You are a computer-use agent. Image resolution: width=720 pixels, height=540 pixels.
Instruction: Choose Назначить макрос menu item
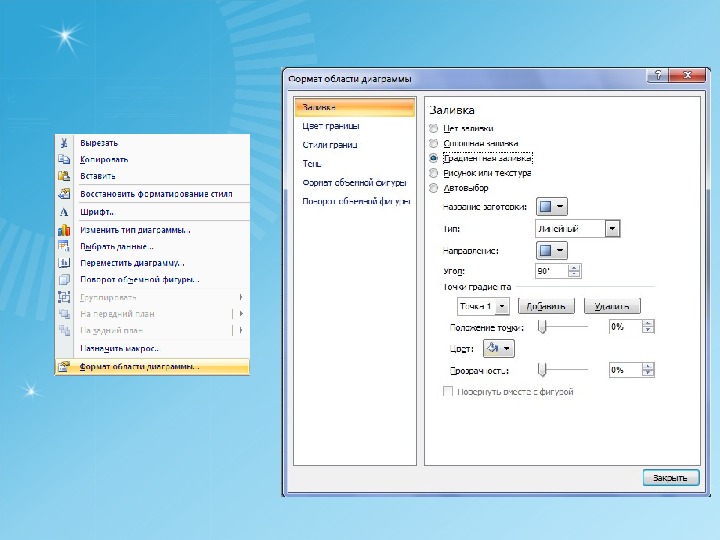152,348
